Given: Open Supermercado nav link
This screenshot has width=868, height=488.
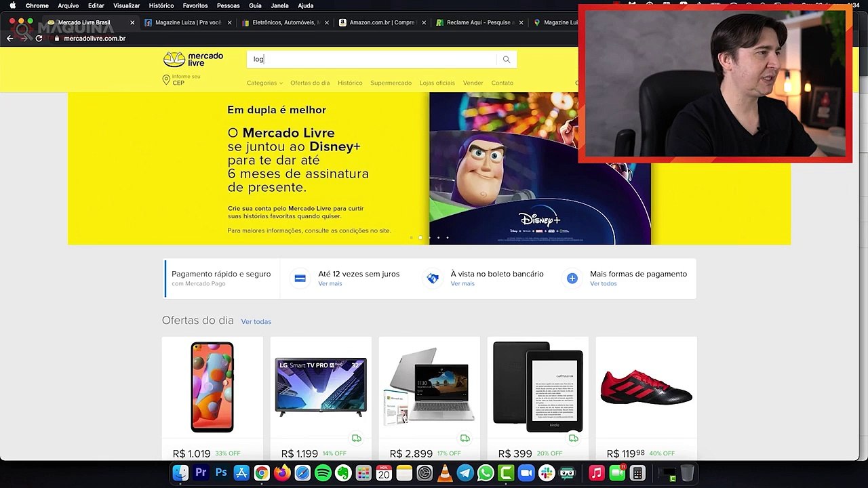Looking at the screenshot, I should 391,83.
